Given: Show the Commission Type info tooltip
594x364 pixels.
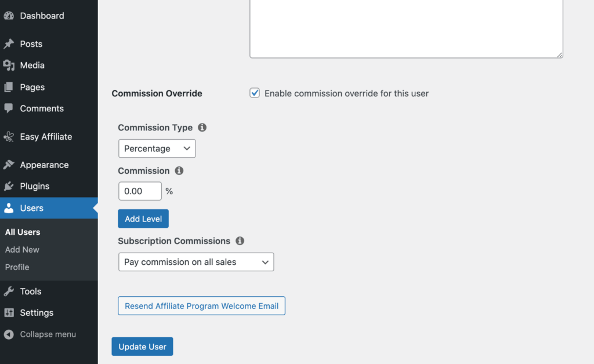Looking at the screenshot, I should (x=202, y=127).
